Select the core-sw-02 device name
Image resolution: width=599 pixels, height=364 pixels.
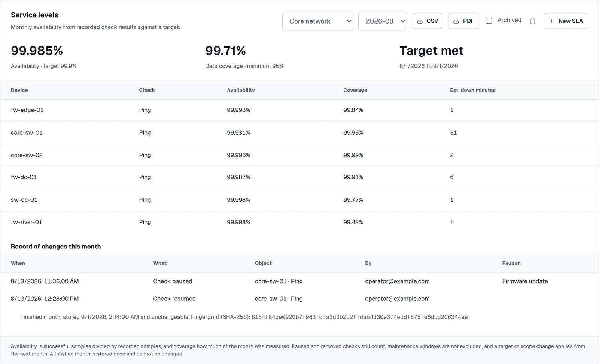(27, 155)
